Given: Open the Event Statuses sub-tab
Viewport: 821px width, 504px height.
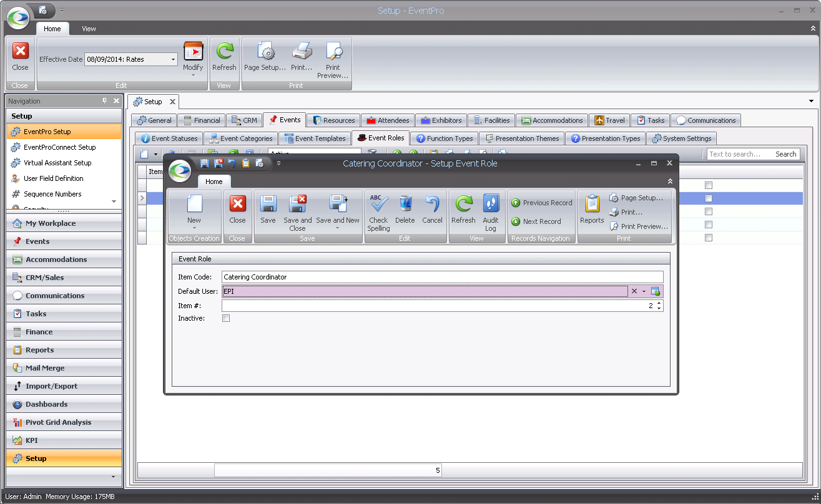Looking at the screenshot, I should tap(169, 138).
